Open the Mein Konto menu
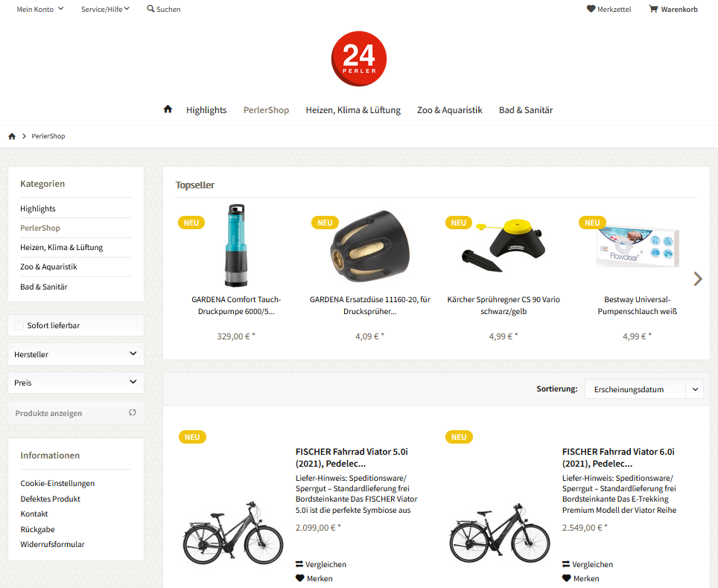This screenshot has height=588, width=718. (x=39, y=9)
